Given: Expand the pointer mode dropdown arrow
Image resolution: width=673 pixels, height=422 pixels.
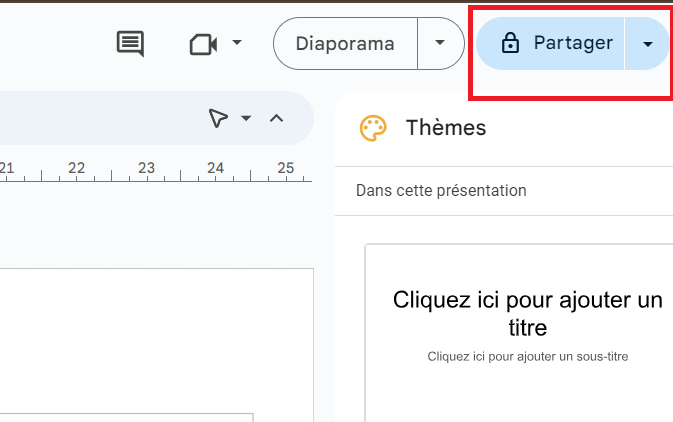Looking at the screenshot, I should tap(246, 118).
